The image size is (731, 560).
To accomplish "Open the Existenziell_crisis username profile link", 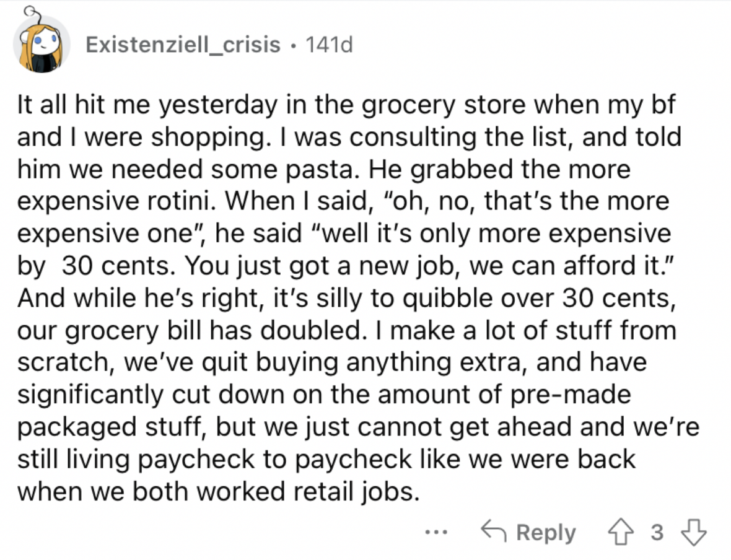I will pos(183,45).
